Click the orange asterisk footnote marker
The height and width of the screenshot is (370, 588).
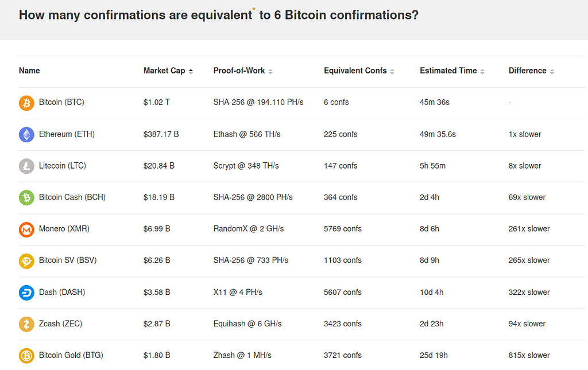[x=254, y=8]
